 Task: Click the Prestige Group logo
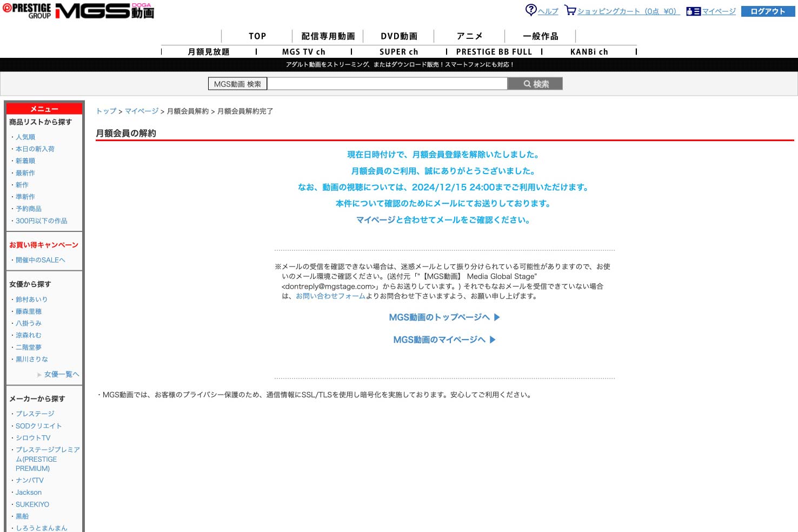click(x=27, y=11)
